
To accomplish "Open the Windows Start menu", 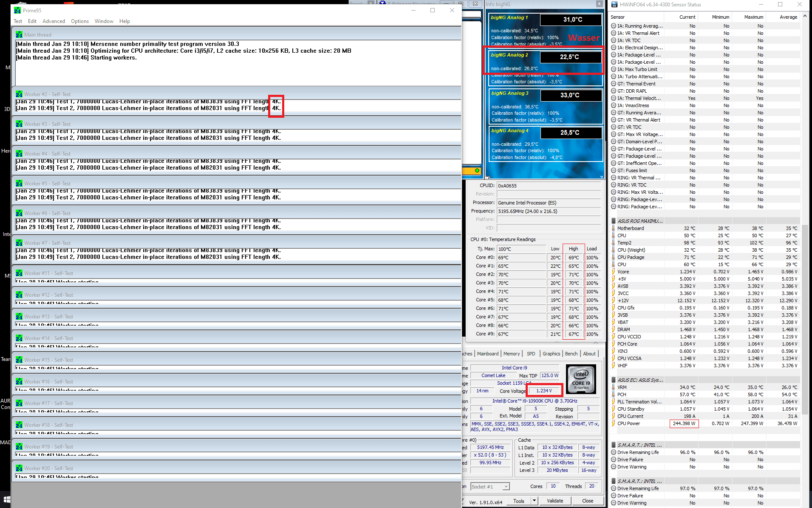I will click(6, 499).
